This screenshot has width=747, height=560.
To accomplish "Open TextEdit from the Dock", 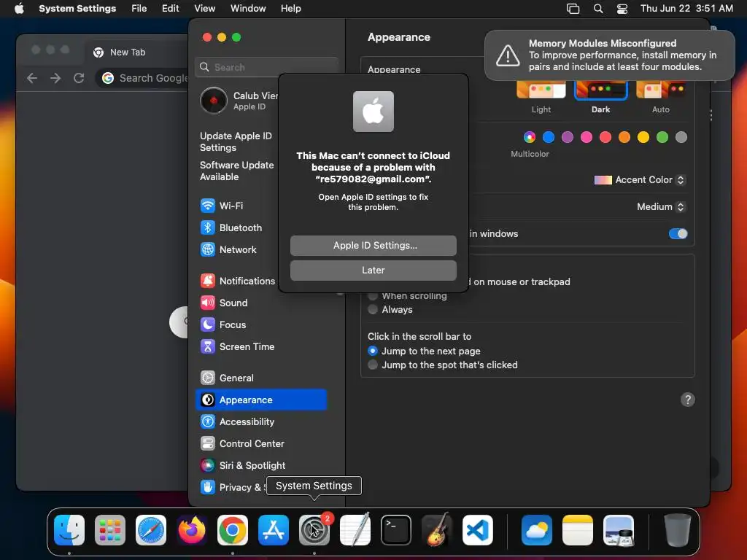I will coord(355,530).
